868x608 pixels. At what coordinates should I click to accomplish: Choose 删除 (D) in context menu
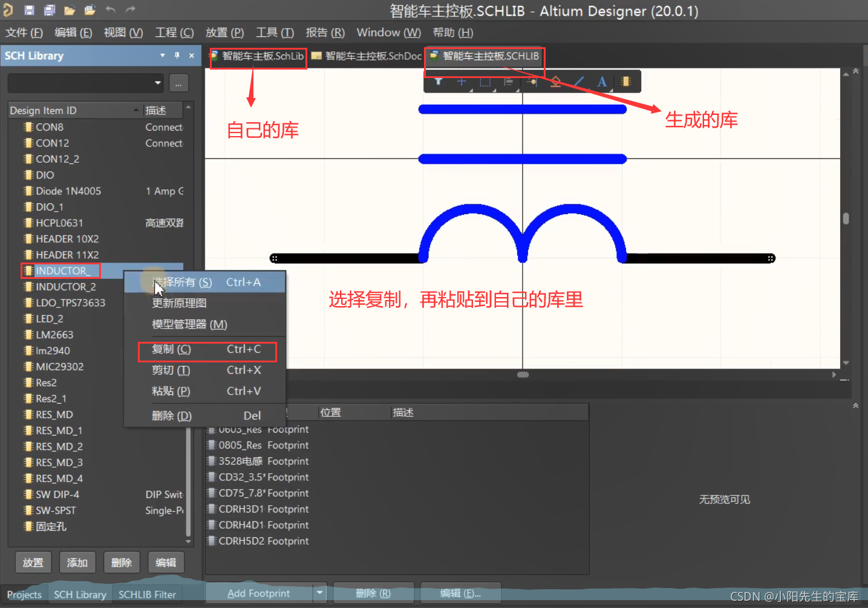tap(206, 416)
